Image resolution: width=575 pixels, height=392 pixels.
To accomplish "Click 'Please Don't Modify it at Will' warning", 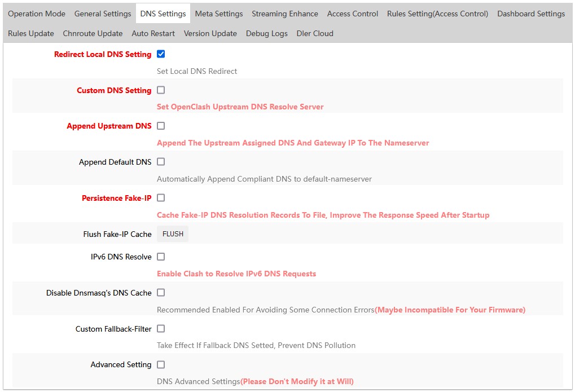I will click(297, 381).
